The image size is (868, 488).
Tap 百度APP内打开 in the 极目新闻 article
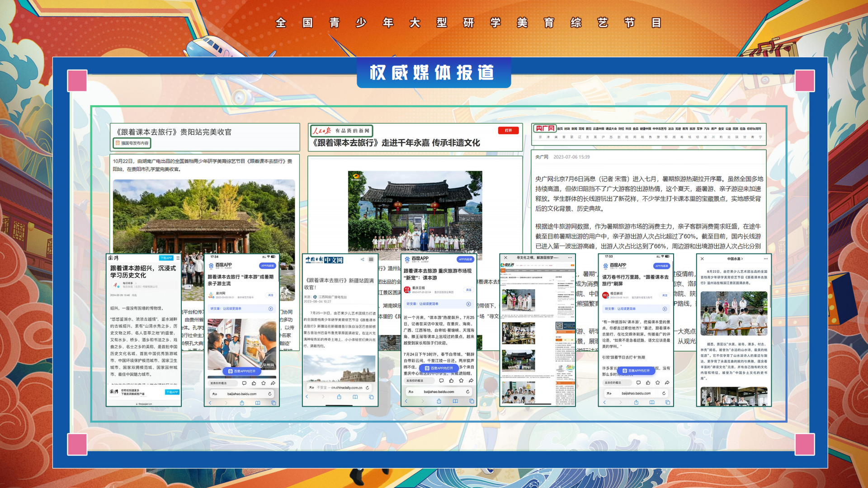click(636, 371)
